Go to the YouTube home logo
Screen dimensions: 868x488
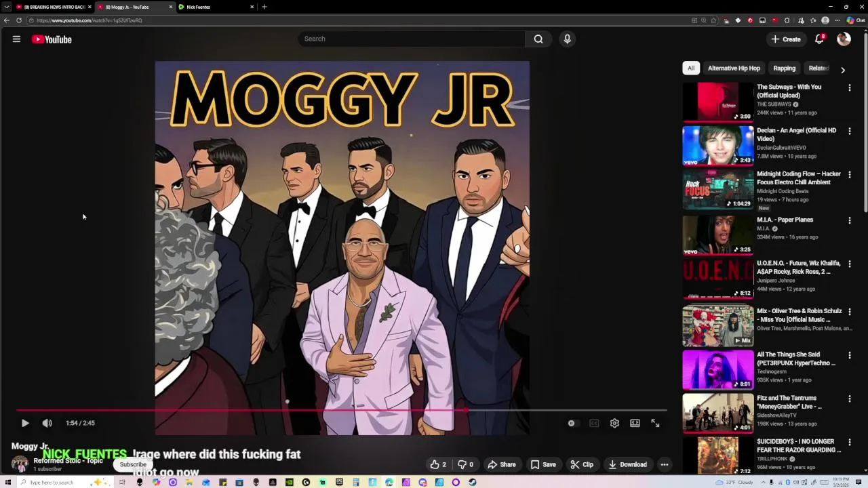(x=52, y=39)
